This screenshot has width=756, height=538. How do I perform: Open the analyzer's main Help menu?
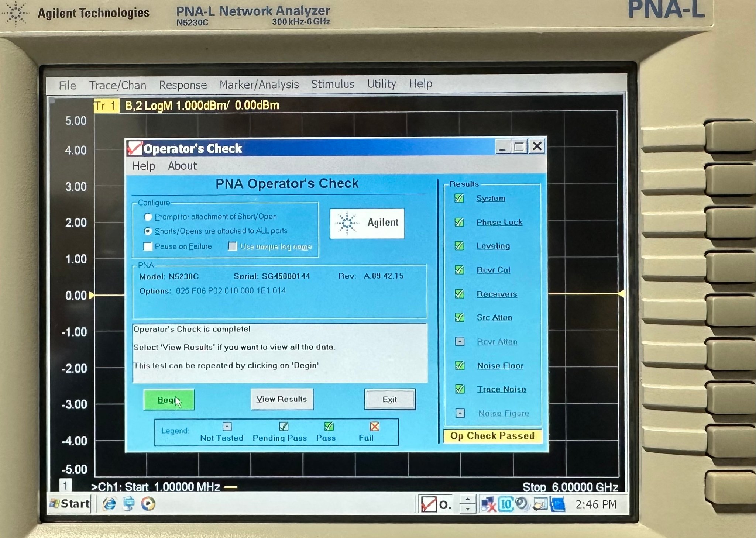coord(420,84)
